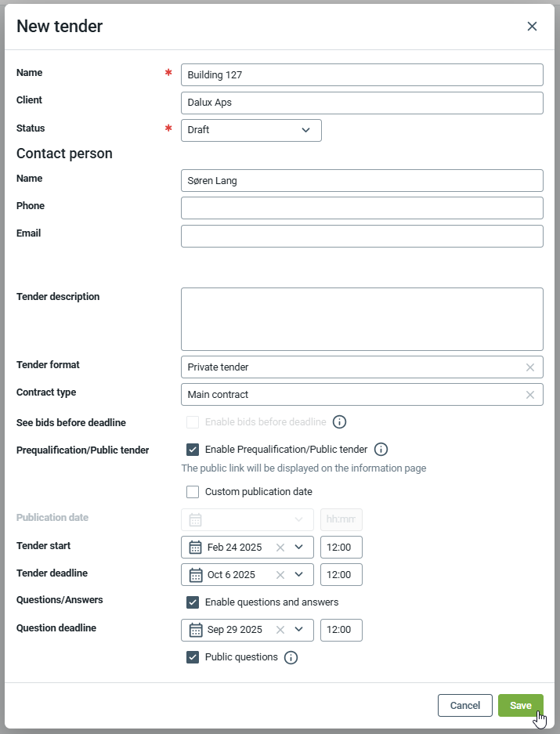This screenshot has width=560, height=734.
Task: Show info about Prequalification/Public tender
Action: pos(381,450)
